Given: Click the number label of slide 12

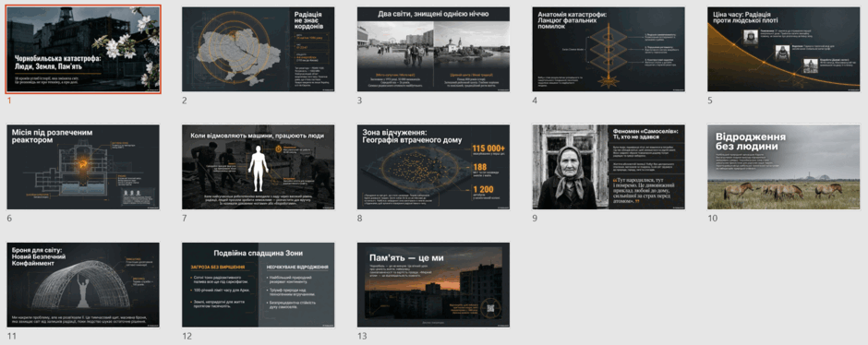Looking at the screenshot, I should click(187, 336).
